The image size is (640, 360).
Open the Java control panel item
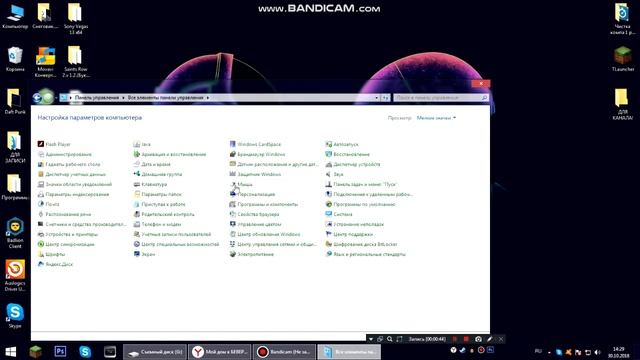point(142,144)
